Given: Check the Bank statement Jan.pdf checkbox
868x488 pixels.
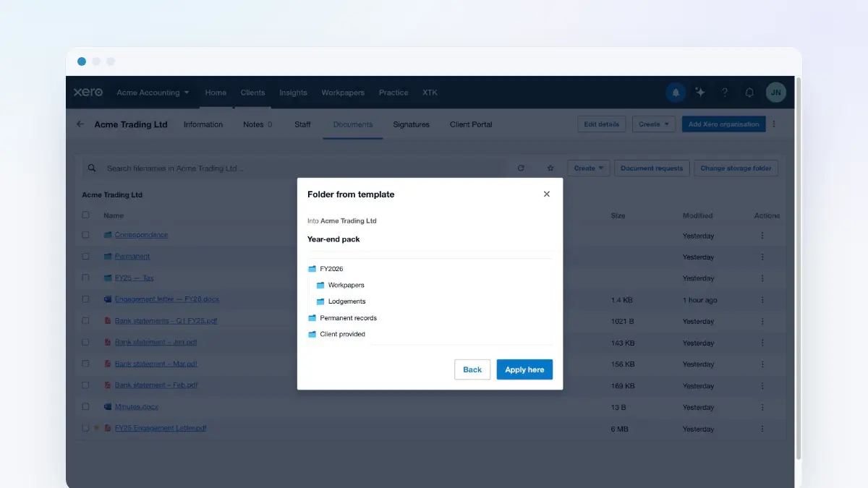Looking at the screenshot, I should 86,342.
